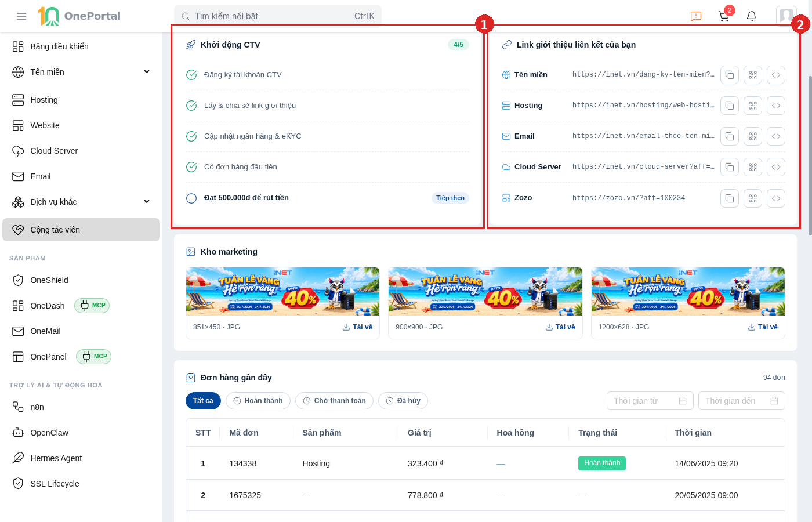The width and height of the screenshot is (812, 522).
Task: Open the user avatar menu
Action: 786,16
